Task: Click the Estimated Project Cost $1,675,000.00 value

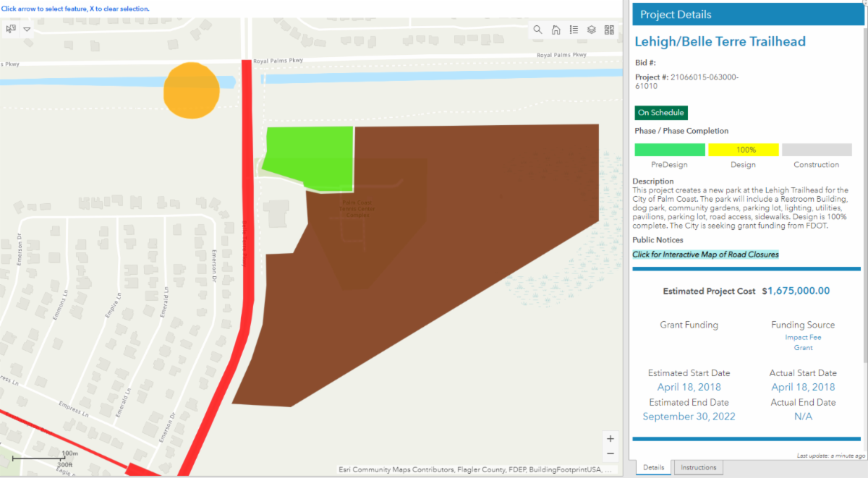Action: pos(796,291)
